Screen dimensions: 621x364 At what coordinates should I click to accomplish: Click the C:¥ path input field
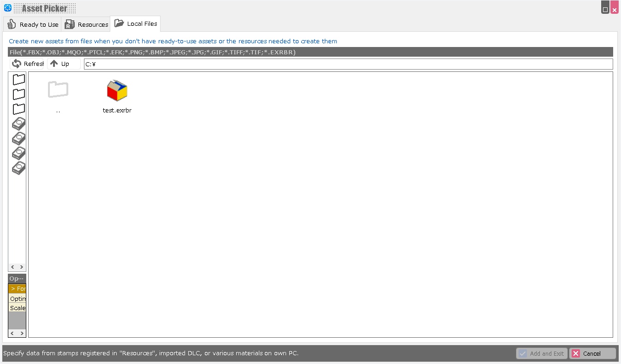tap(348, 64)
